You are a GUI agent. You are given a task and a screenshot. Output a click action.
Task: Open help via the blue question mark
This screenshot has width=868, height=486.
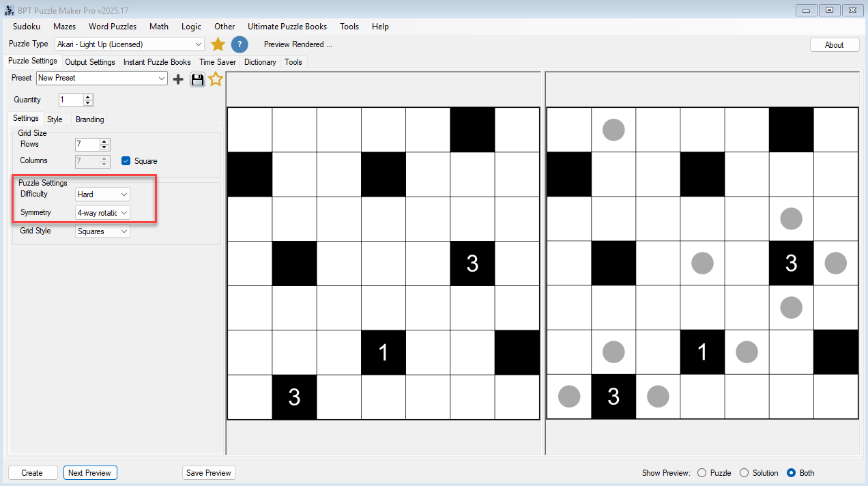[239, 44]
